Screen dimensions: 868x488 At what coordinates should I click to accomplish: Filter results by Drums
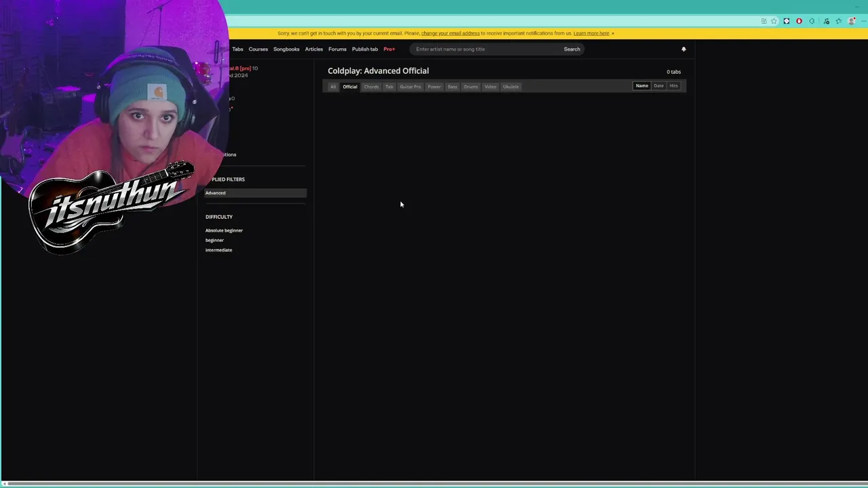[x=471, y=87]
